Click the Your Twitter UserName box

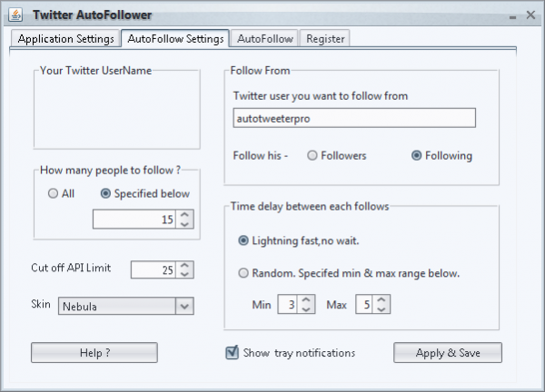[x=117, y=111]
